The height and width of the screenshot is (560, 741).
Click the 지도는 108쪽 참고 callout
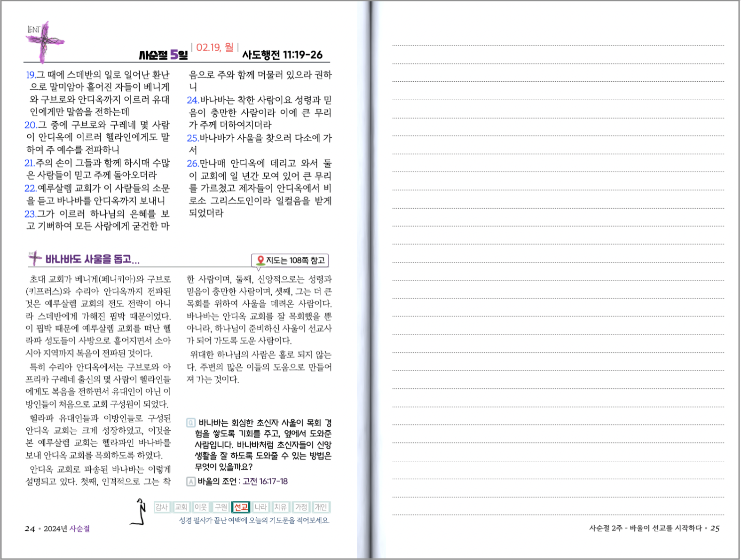[290, 260]
